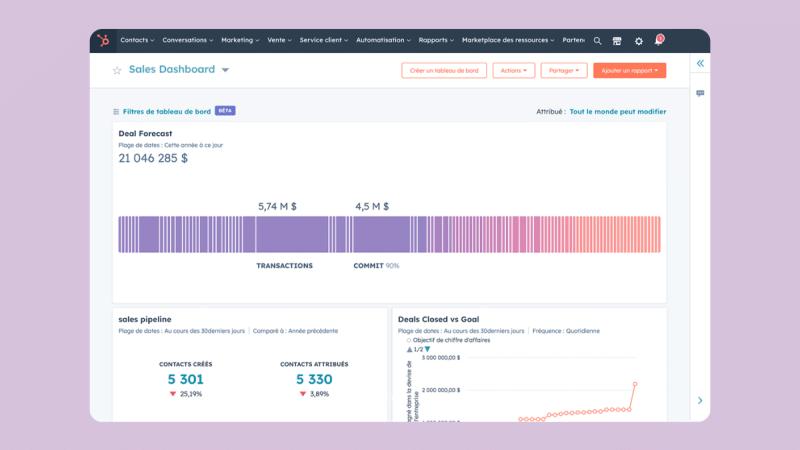Image resolution: width=800 pixels, height=450 pixels.
Task: Click the HubSpot sprocket logo
Action: tap(104, 40)
